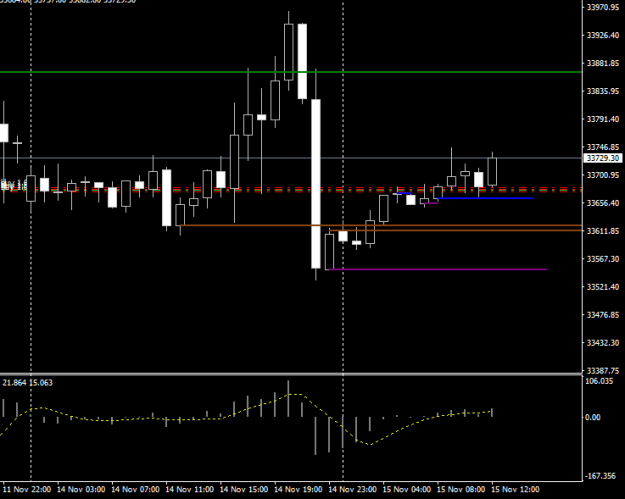Click the 15 Nov 12:00 time label

point(515,489)
